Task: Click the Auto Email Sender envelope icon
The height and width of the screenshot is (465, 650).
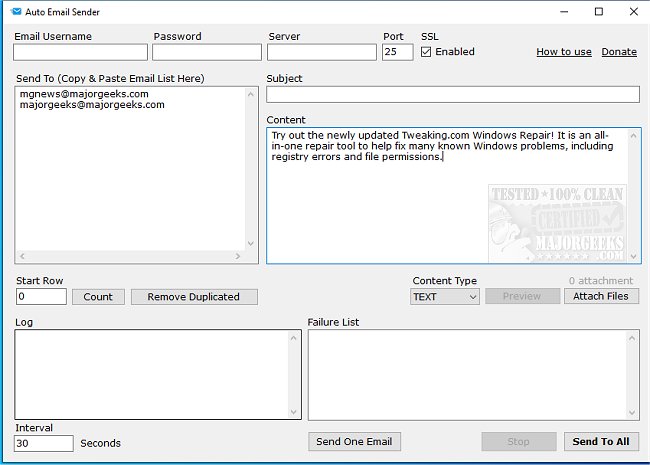Action: click(16, 12)
